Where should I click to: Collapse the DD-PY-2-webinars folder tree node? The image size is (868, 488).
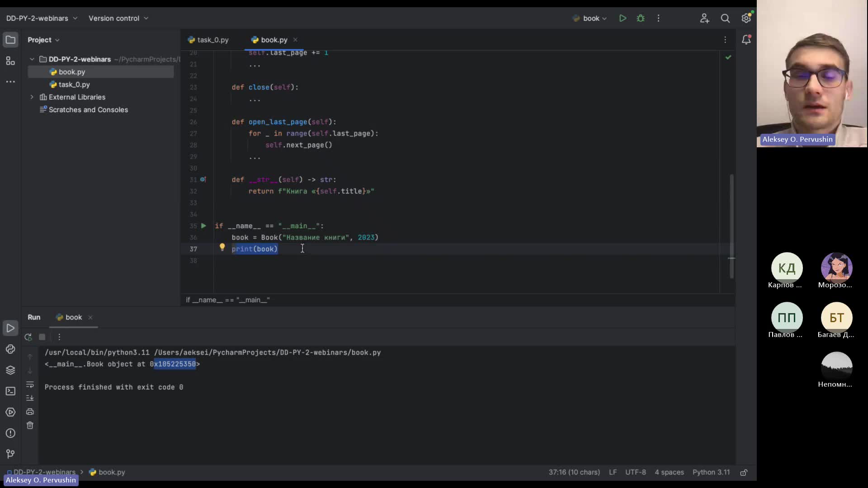32,59
